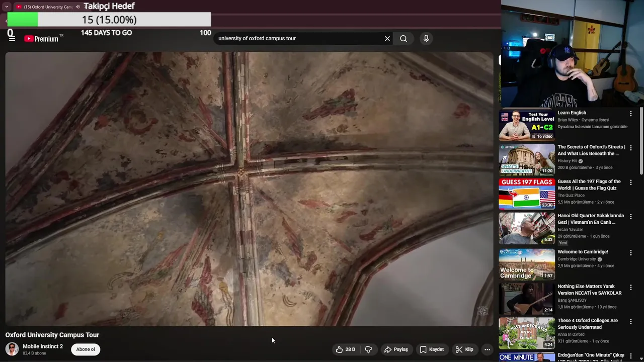Mute tab via speaker icon
644x362 pixels.
[x=77, y=7]
